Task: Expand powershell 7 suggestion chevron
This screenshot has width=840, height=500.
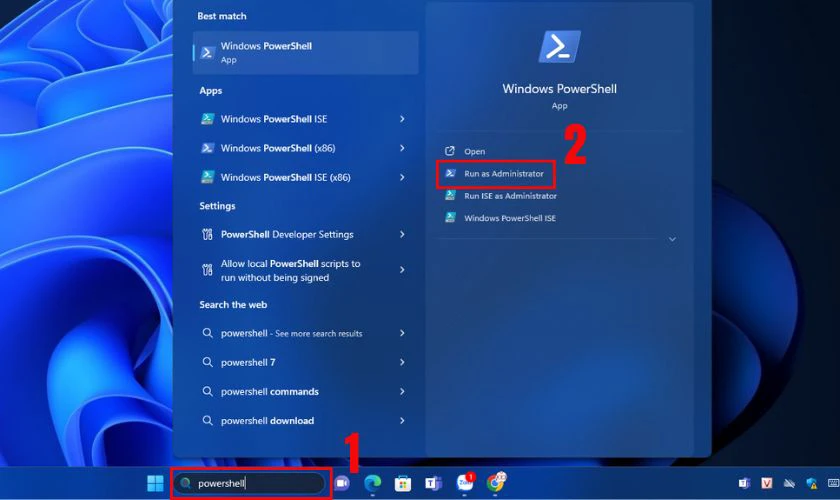Action: point(402,362)
